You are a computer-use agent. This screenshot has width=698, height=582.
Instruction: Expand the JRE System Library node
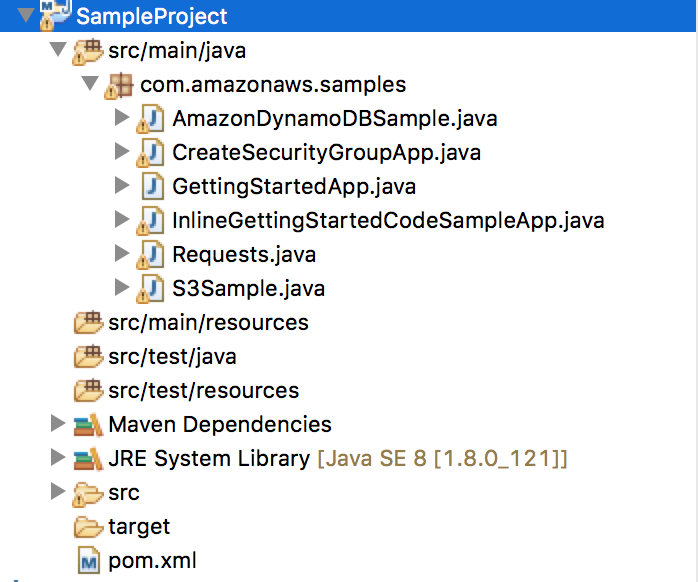click(57, 458)
